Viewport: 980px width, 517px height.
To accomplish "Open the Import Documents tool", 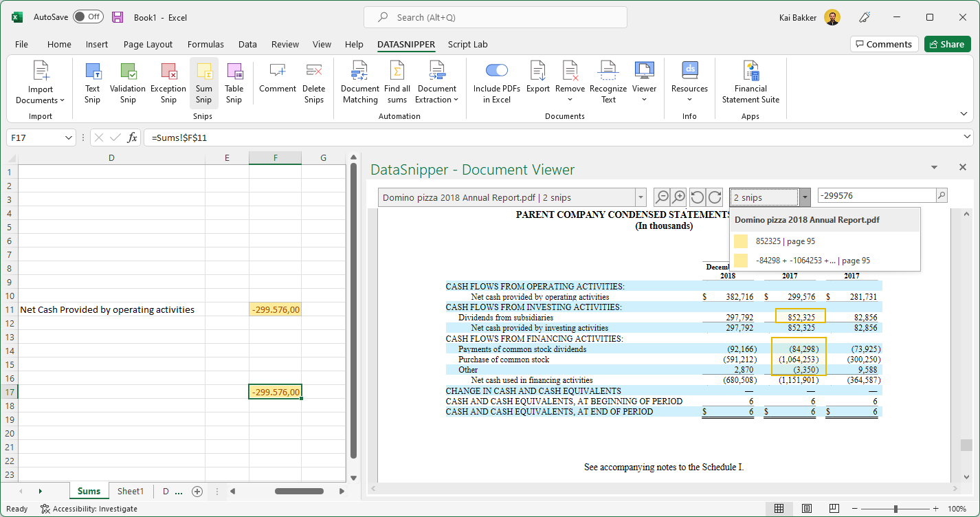I will (x=40, y=82).
